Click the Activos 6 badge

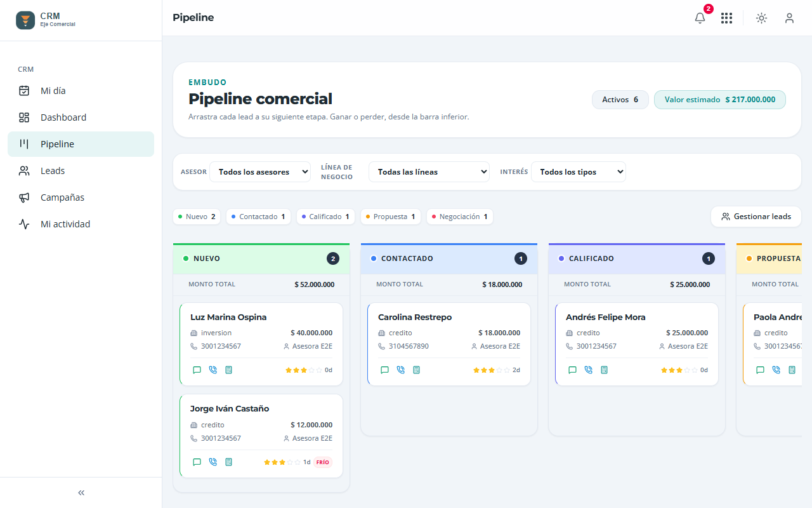coord(620,100)
